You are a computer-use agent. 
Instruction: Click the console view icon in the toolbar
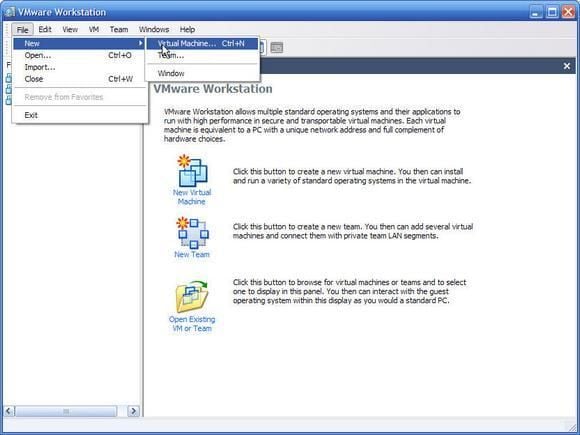[x=277, y=48]
